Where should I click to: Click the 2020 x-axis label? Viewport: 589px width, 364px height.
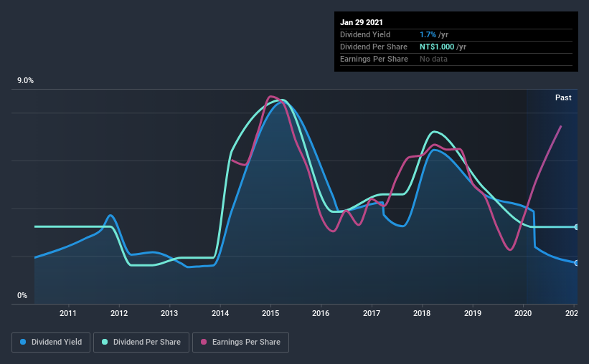523,313
